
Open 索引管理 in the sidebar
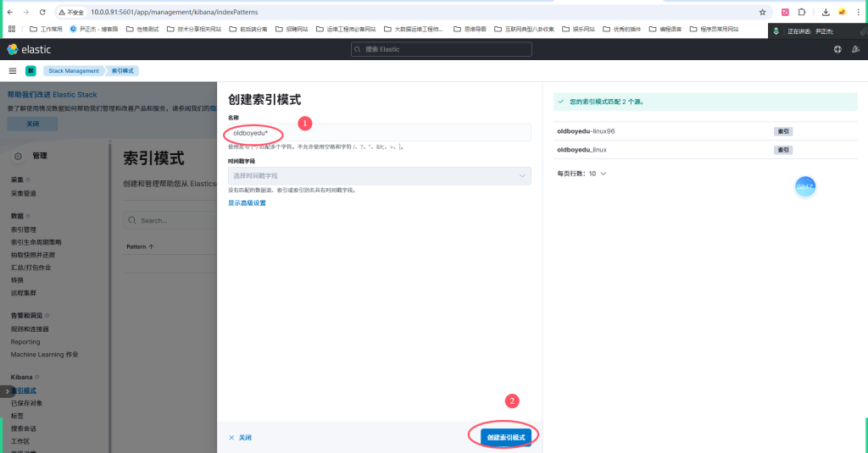click(x=24, y=229)
